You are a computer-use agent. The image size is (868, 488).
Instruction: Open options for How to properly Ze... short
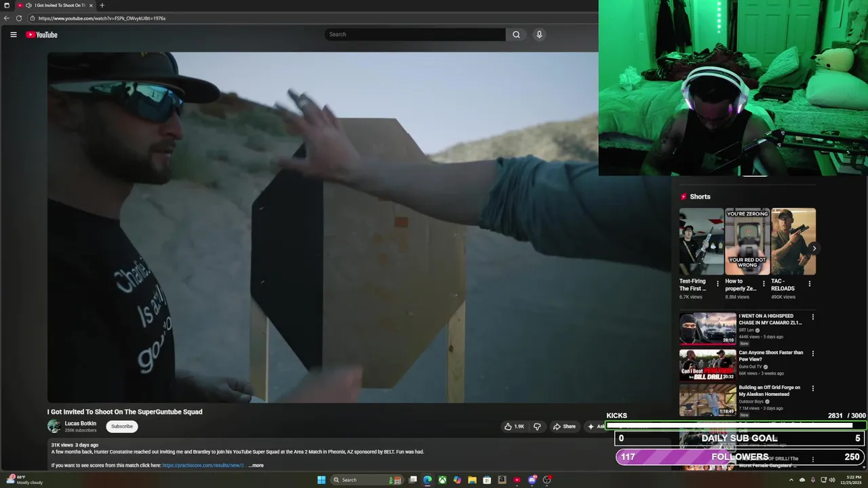[764, 284]
